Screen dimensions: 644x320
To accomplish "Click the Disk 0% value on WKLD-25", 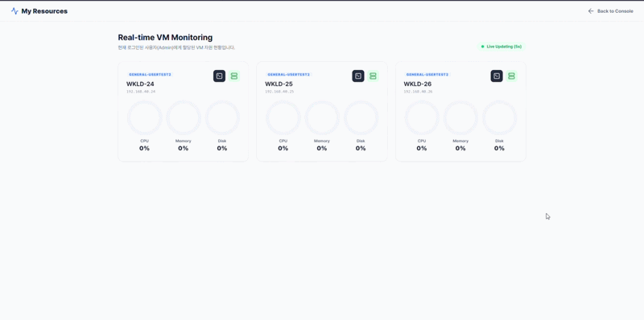I will pos(361,149).
